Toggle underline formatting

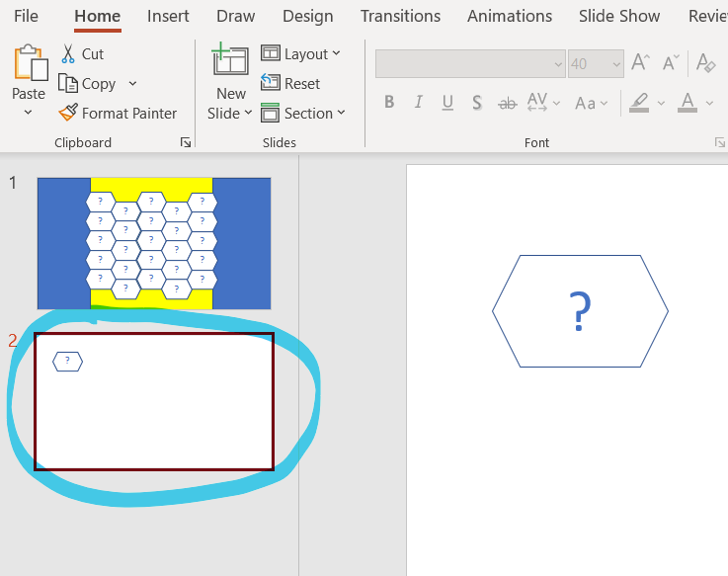447,103
